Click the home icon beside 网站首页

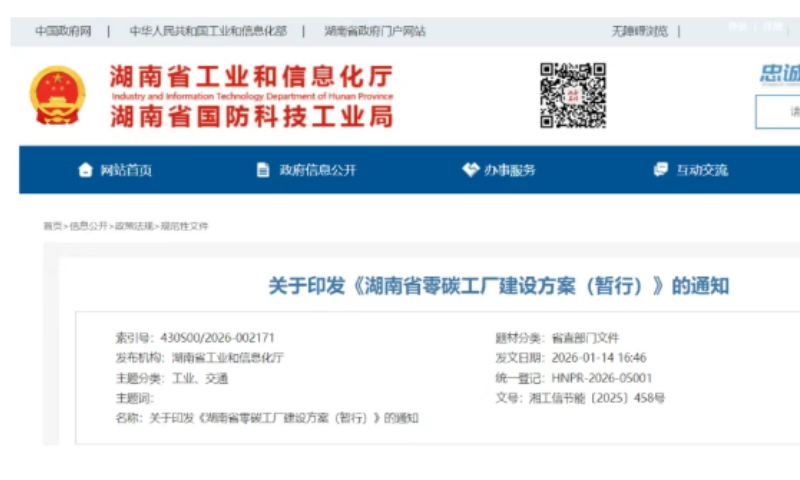tap(85, 170)
